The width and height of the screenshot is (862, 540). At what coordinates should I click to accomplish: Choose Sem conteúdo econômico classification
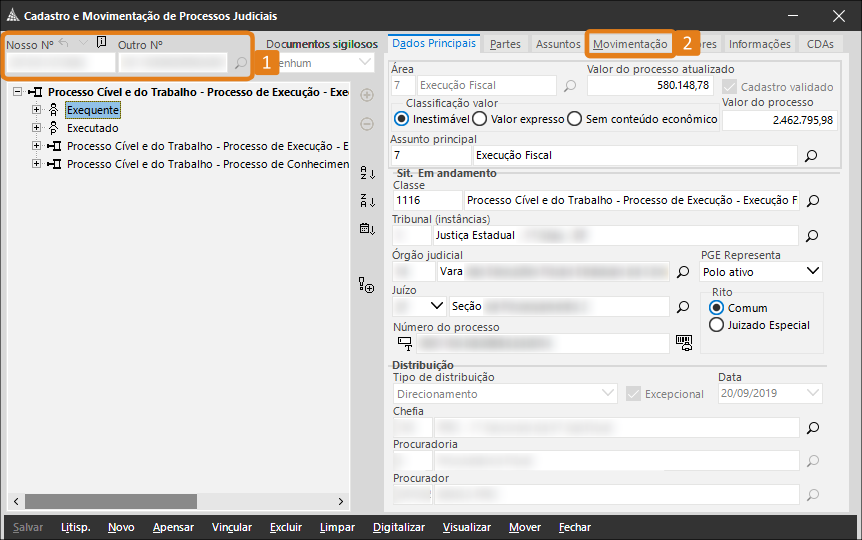coord(574,119)
